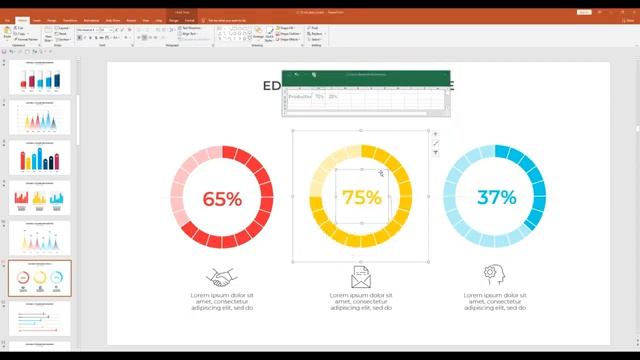640x360 pixels.
Task: Click the Find command icon
Action: click(x=309, y=28)
